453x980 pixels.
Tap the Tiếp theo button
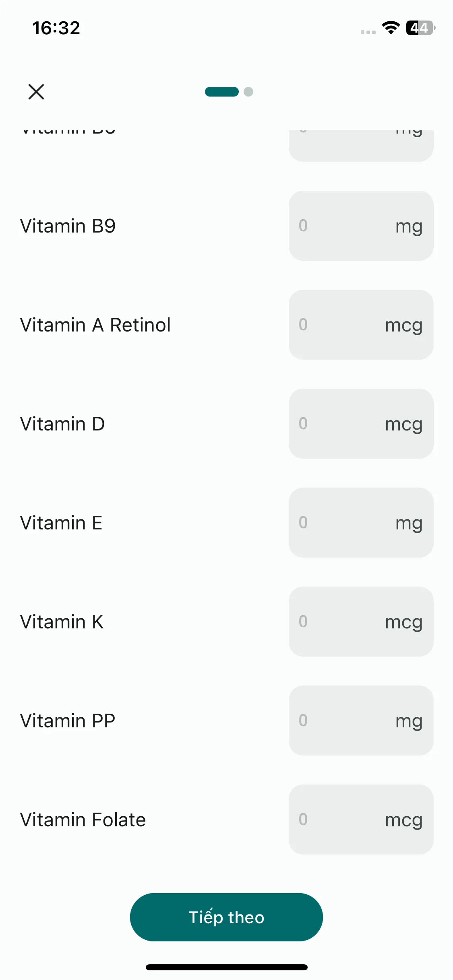[x=226, y=917]
